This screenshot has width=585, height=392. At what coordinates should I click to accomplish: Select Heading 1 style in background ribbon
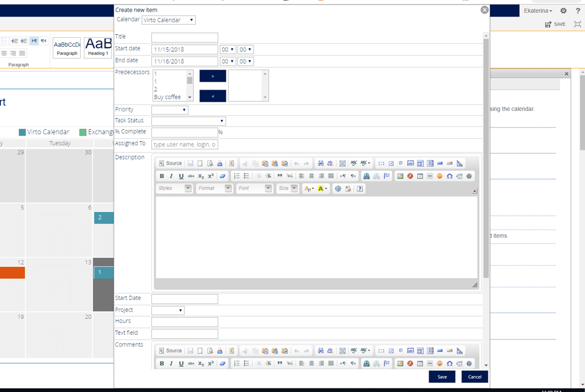(x=98, y=47)
